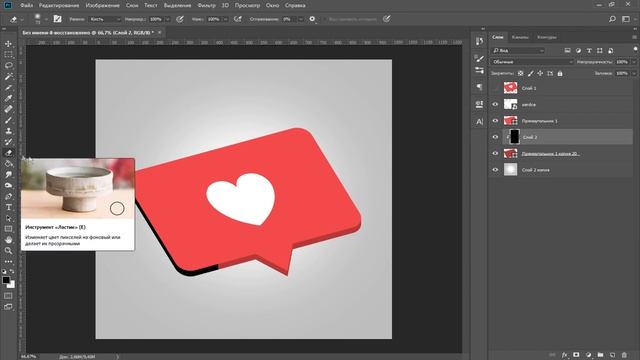Select the Move tool

tap(8, 44)
